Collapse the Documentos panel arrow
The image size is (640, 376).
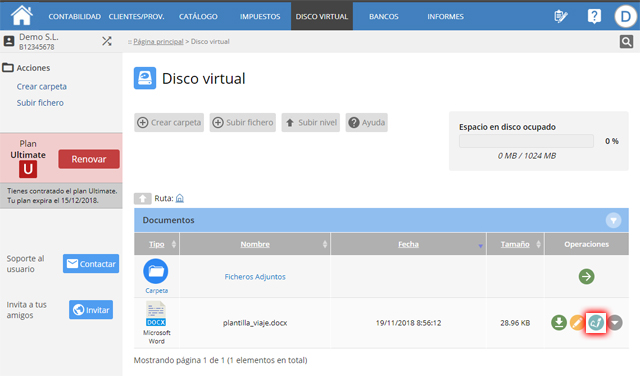(613, 220)
